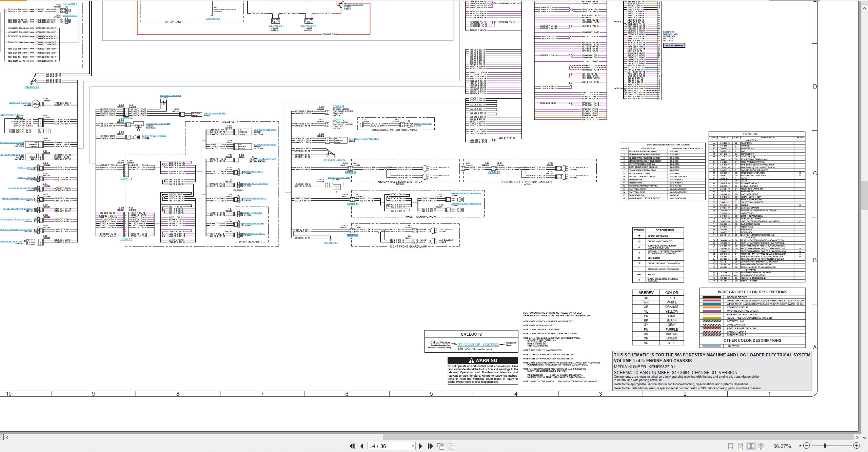Click the horizontal scrollbar thumb
Viewport: 868px width, 452px height.
pyautogui.click(x=619, y=437)
